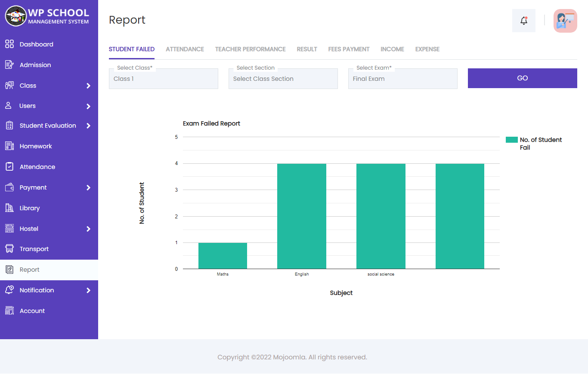The width and height of the screenshot is (588, 374).
Task: Go to the Admission page
Action: tap(49, 65)
